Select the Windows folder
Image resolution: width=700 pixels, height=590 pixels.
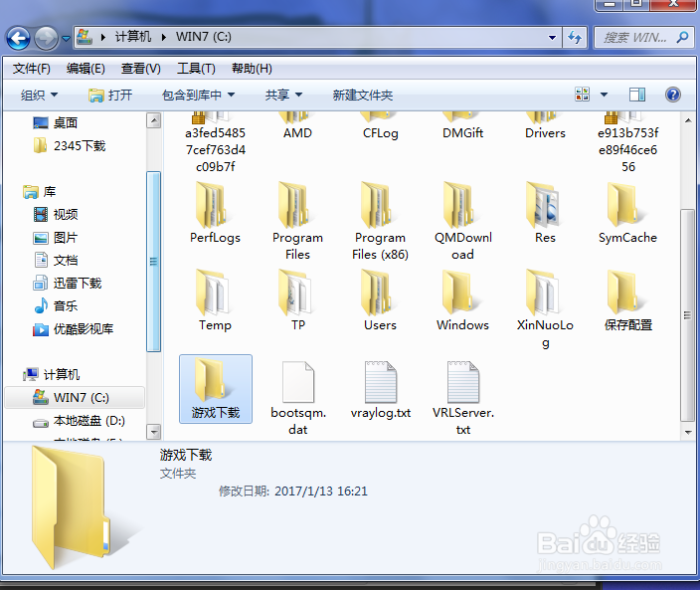[x=463, y=300]
